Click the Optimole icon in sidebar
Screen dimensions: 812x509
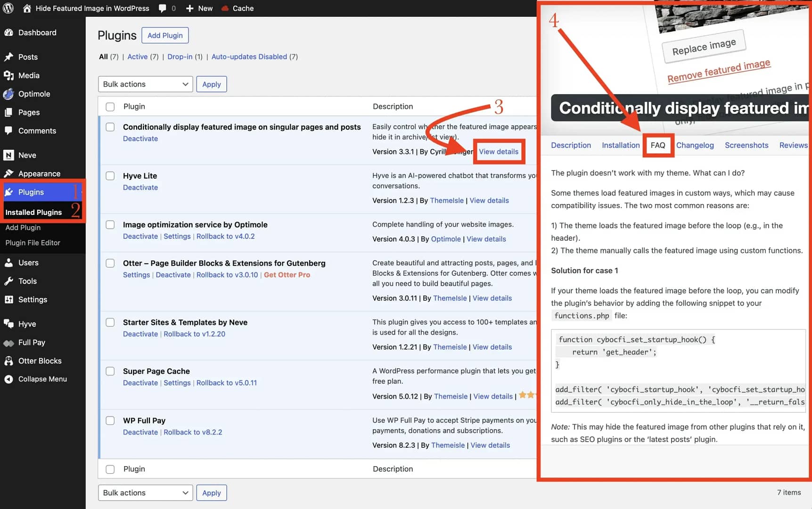click(x=8, y=94)
